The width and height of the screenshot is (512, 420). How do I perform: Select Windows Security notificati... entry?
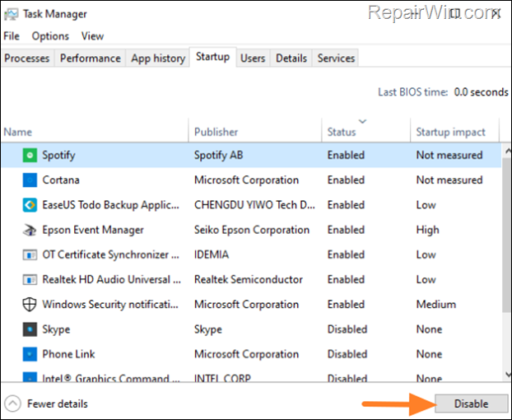pyautogui.click(x=110, y=305)
